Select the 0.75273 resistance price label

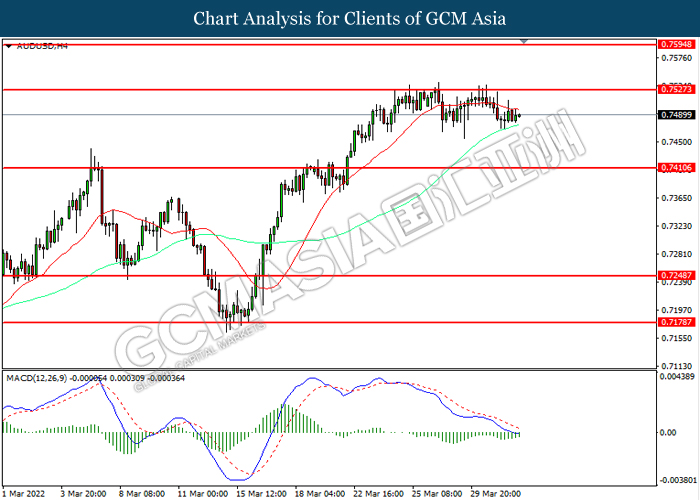676,89
